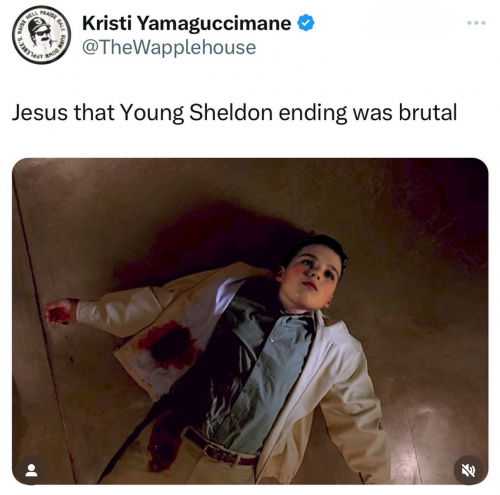500x495 pixels.
Task: Select the tweet's author name at the top
Action: [187, 23]
